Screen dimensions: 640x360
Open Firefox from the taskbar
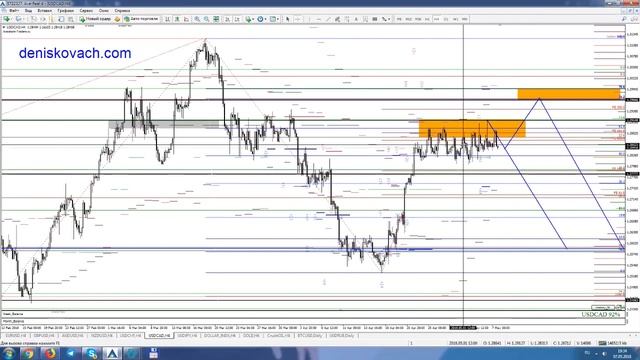click(x=50, y=353)
